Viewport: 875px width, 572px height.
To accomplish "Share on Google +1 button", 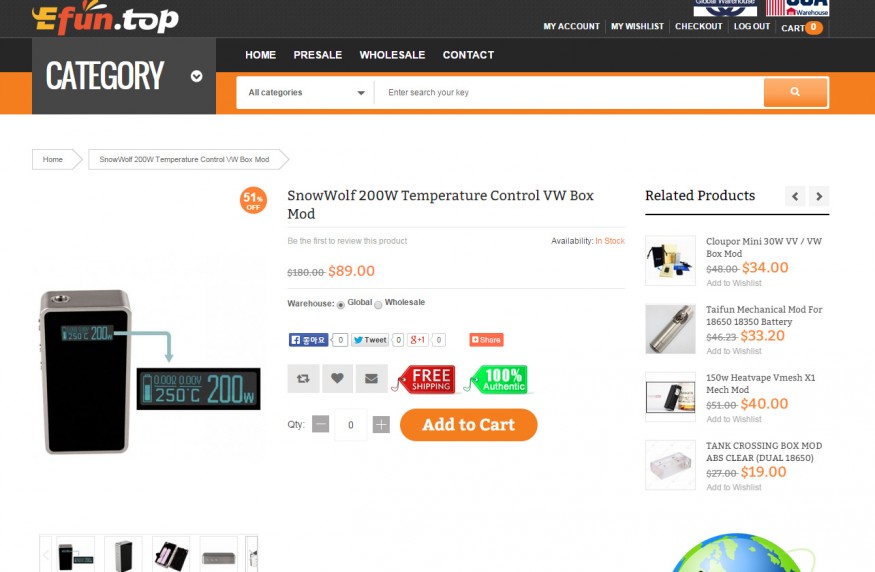I will 418,340.
